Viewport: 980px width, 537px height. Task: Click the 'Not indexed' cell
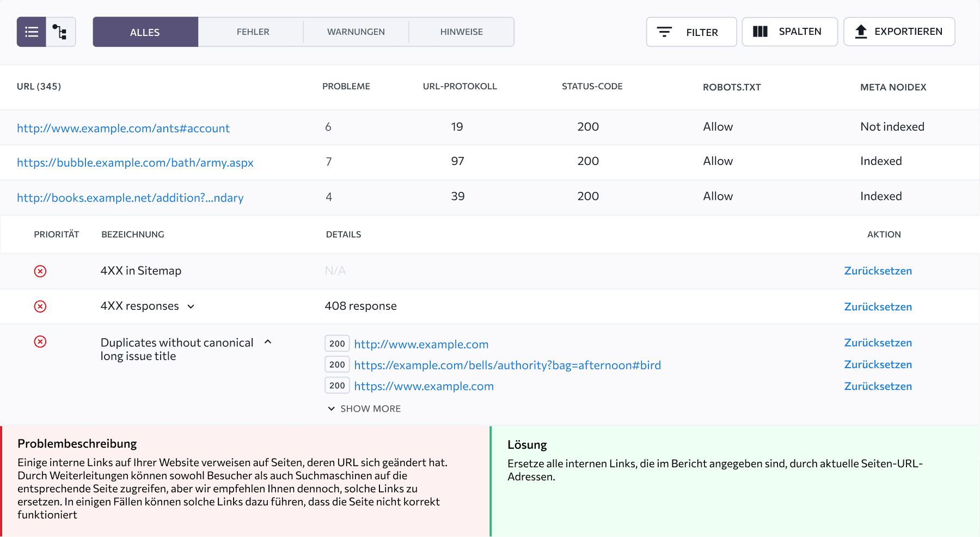892,126
